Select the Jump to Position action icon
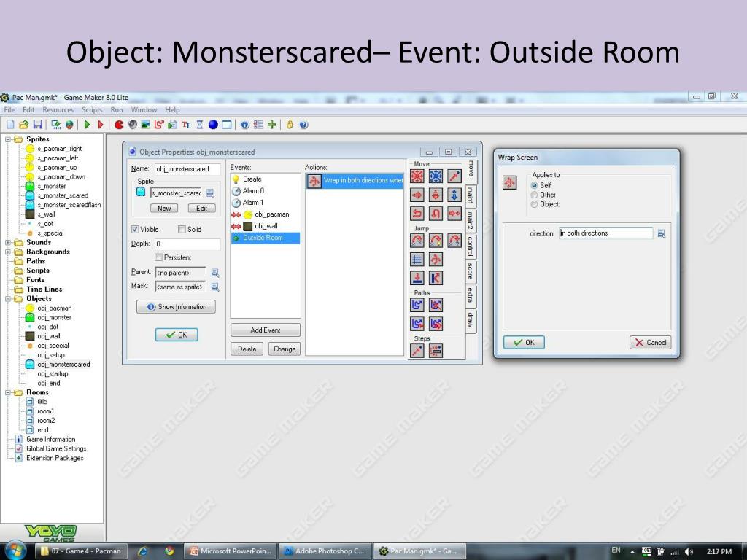747x560 pixels. point(417,241)
